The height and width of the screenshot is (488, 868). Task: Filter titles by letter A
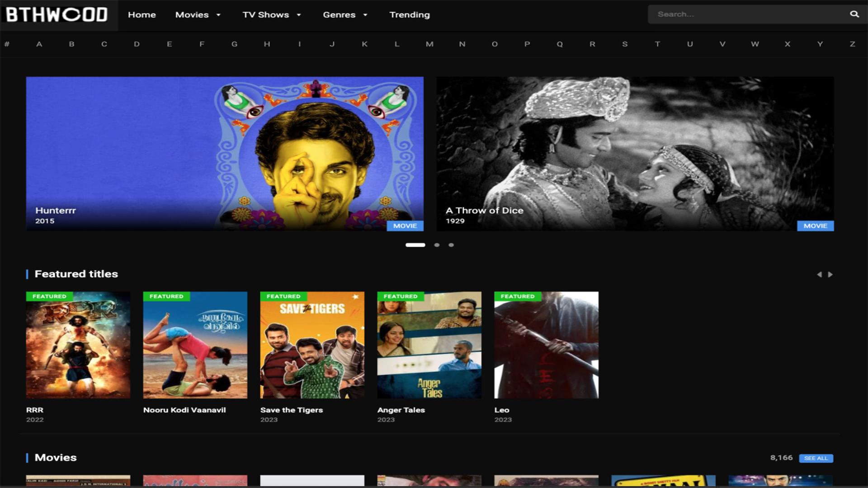39,44
